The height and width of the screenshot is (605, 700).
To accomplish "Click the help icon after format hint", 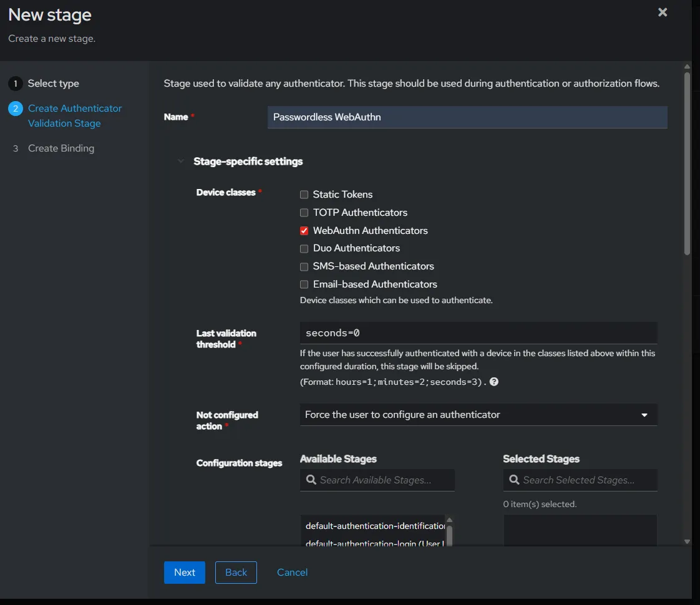I will click(x=494, y=382).
